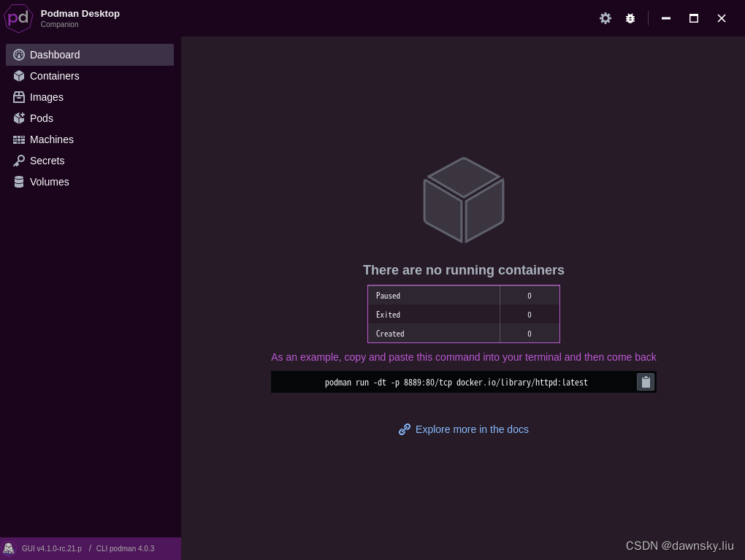Click the Secrets key icon
The image size is (745, 560).
(19, 161)
